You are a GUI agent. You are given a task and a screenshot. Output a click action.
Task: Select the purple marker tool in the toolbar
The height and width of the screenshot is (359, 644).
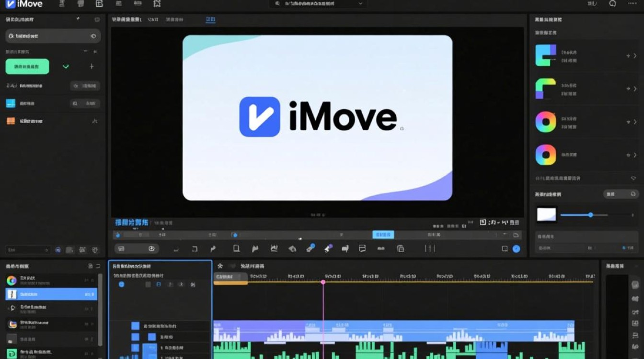point(328,248)
